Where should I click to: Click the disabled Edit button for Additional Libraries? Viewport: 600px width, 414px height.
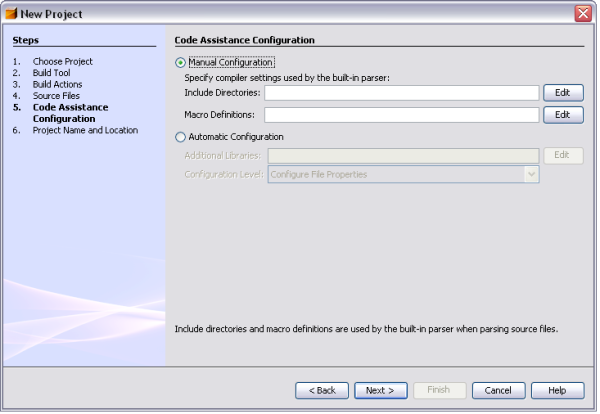click(564, 155)
